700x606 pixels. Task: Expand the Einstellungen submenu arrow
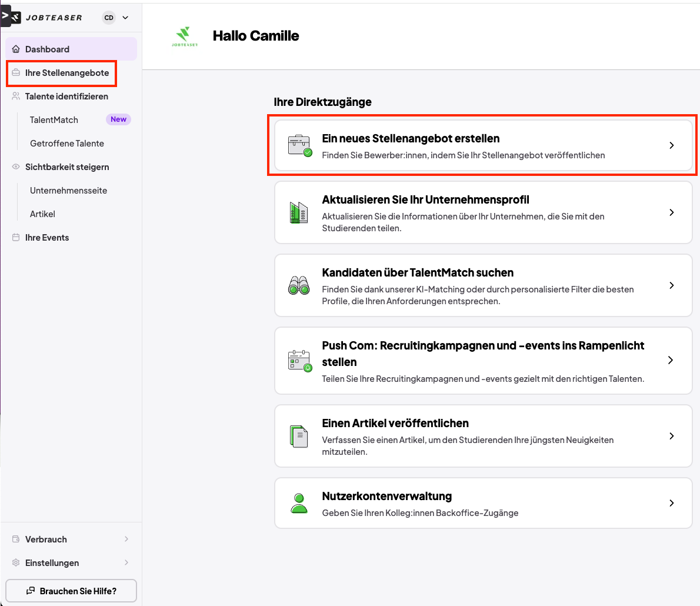tap(126, 562)
